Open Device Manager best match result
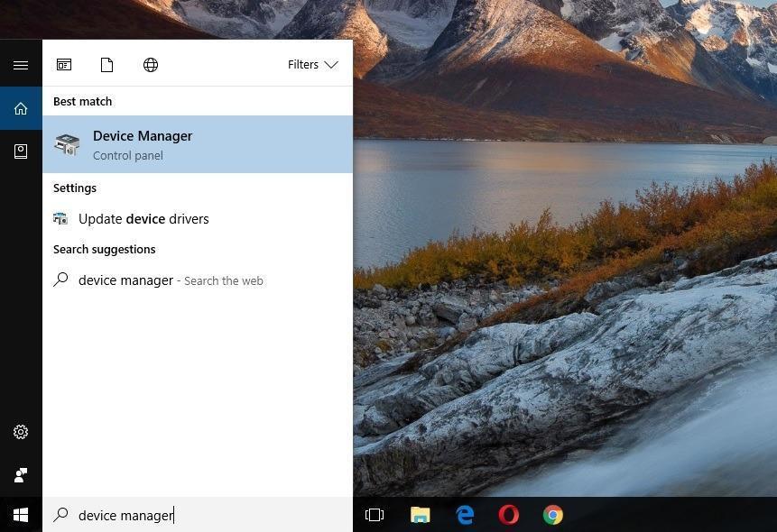 [x=198, y=144]
